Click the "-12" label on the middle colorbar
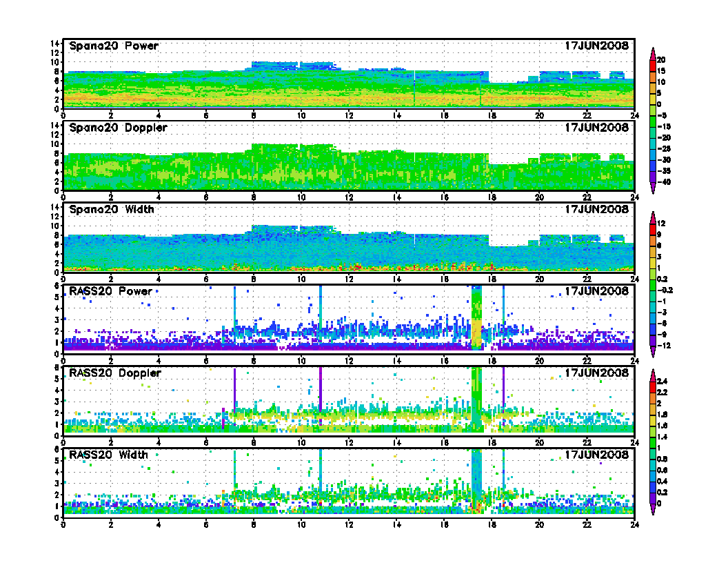The height and width of the screenshot is (563, 728). (x=663, y=346)
